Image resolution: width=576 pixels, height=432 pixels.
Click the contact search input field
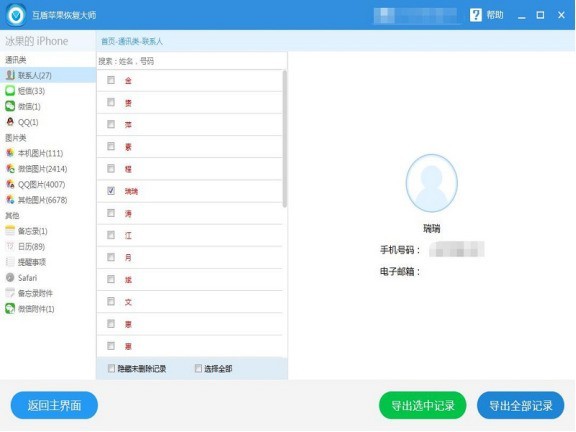(x=191, y=61)
